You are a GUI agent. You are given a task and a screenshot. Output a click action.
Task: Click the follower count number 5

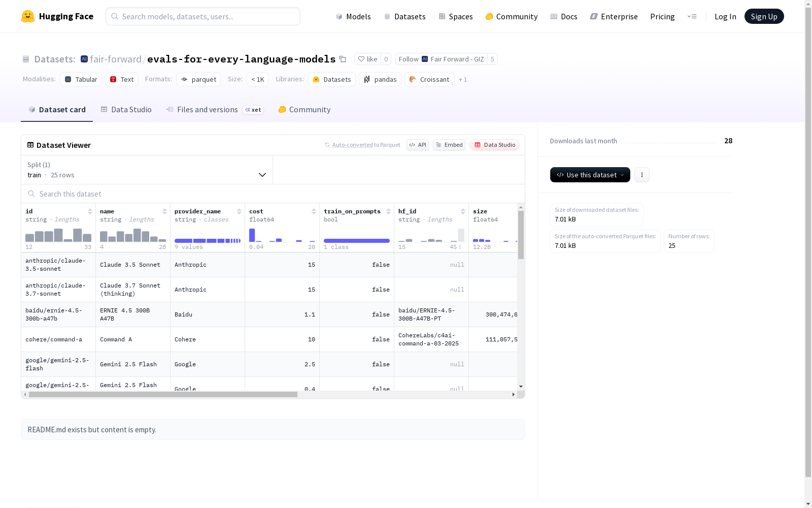pos(492,59)
